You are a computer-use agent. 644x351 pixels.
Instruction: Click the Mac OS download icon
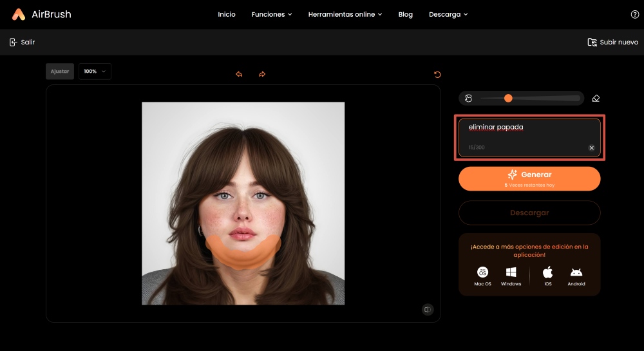482,272
